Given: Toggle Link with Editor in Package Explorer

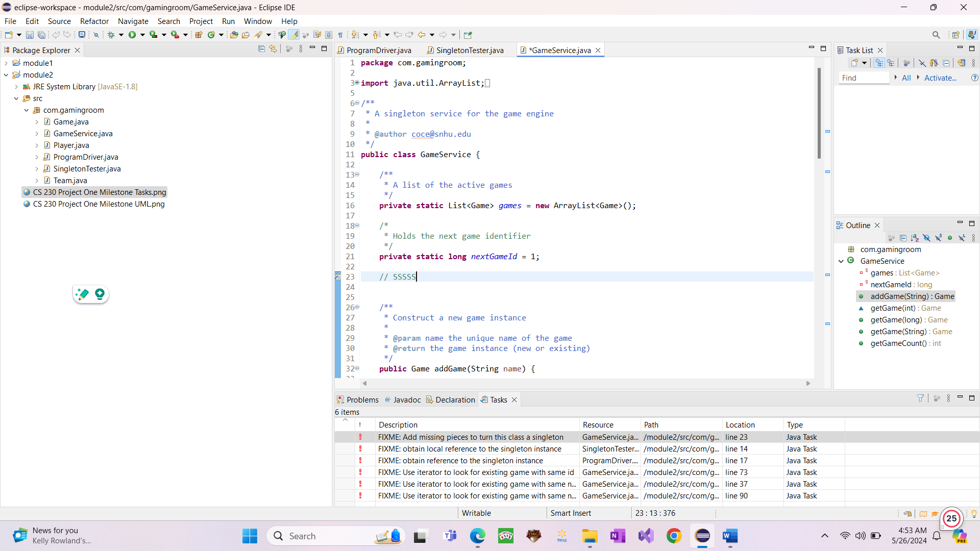Looking at the screenshot, I should pyautogui.click(x=274, y=49).
